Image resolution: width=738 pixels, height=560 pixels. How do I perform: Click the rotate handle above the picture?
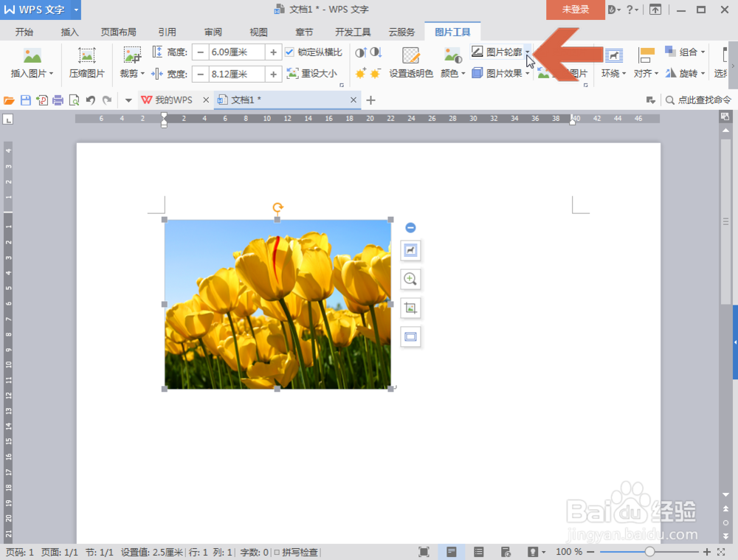coord(277,207)
